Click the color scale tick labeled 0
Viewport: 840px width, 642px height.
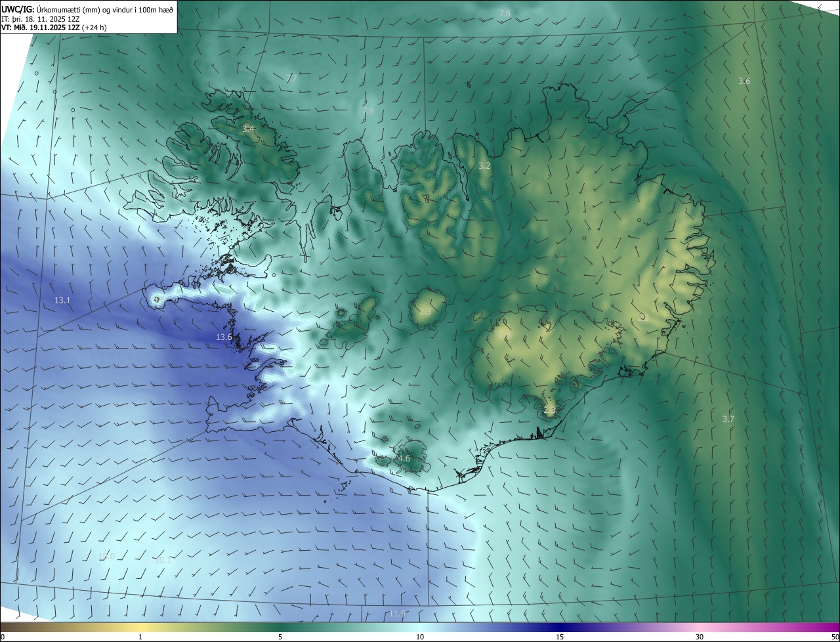tap(3, 637)
